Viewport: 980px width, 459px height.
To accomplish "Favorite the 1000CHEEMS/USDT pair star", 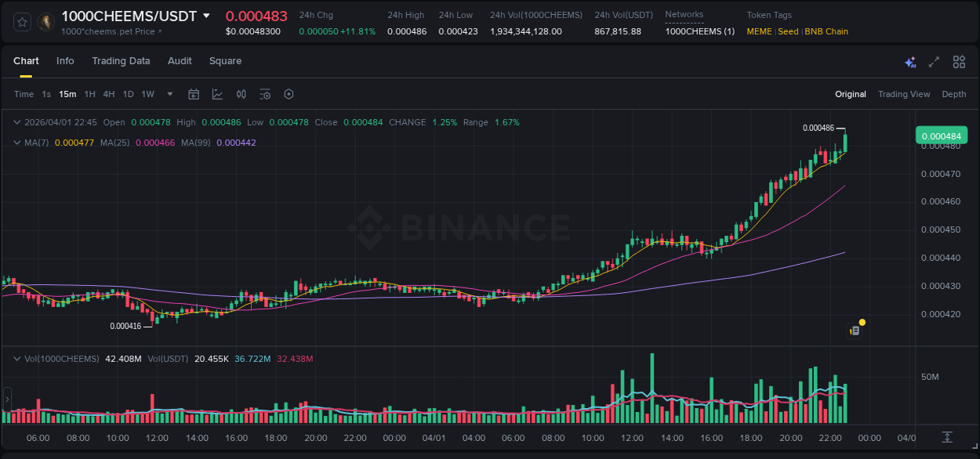I will coord(21,21).
